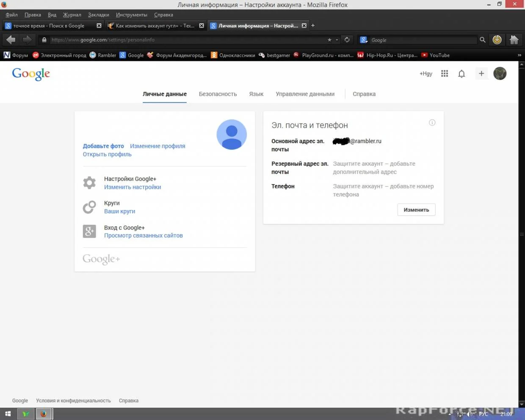Open downloads toolbar icon

497,40
